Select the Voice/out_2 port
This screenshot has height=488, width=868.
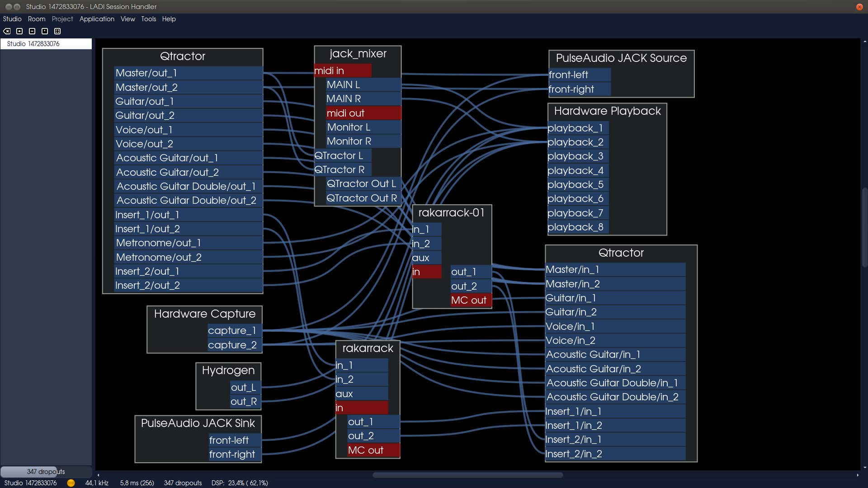(x=189, y=144)
